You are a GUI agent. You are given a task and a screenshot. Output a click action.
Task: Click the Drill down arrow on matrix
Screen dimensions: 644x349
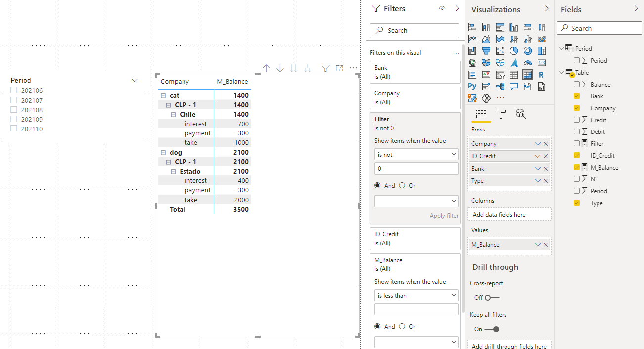pos(280,68)
